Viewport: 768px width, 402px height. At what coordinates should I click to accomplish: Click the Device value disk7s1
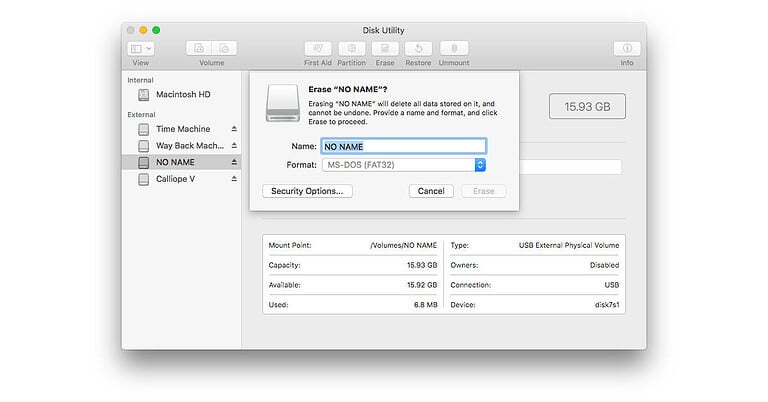click(x=607, y=305)
